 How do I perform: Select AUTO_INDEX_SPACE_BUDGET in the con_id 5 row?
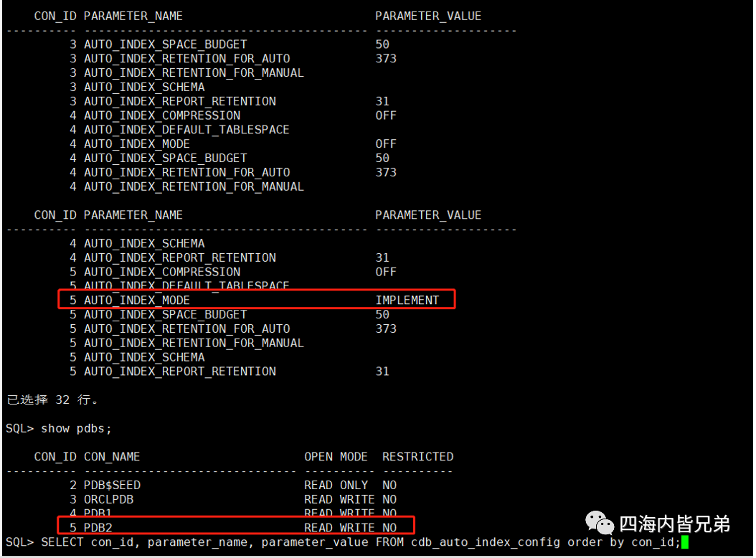166,314
